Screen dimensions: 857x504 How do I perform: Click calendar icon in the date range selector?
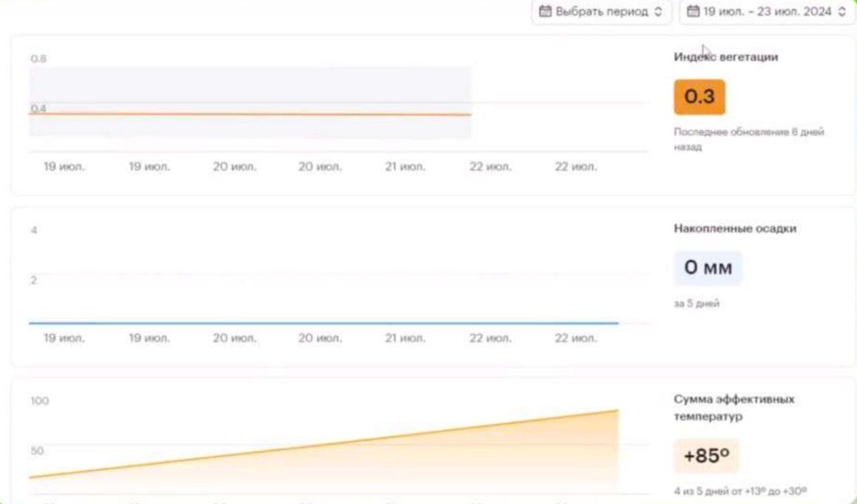(693, 11)
